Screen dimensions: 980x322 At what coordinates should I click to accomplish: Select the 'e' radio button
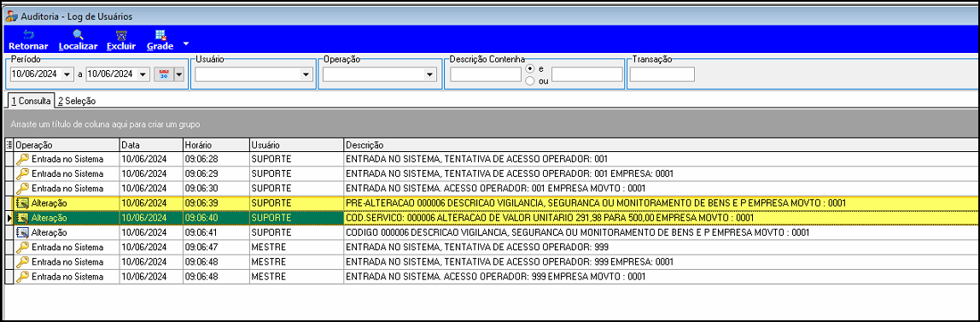[530, 68]
